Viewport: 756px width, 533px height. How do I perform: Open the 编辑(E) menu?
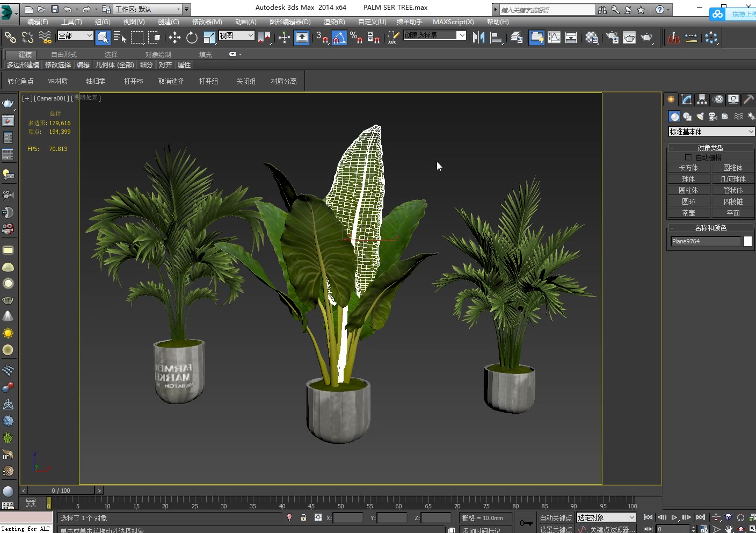[x=38, y=22]
